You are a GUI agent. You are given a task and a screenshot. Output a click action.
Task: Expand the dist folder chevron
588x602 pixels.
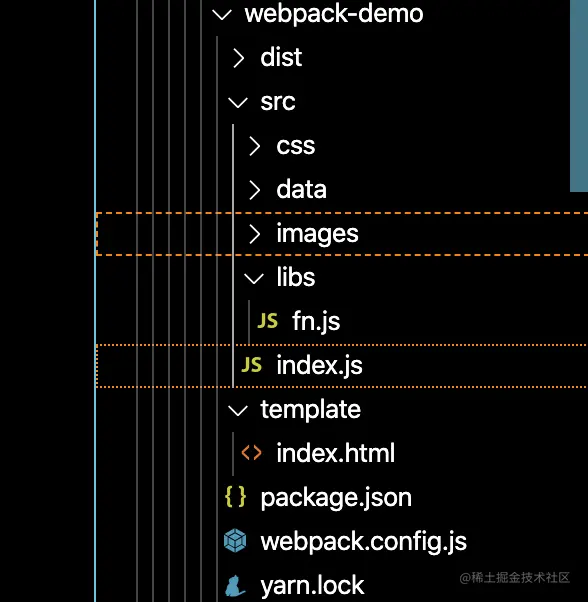[x=239, y=58]
